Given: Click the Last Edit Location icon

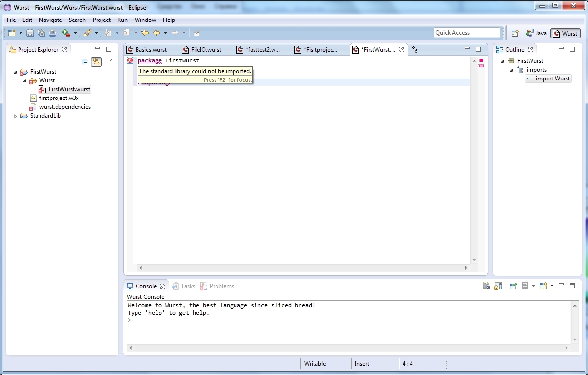Looking at the screenshot, I should click(145, 33).
